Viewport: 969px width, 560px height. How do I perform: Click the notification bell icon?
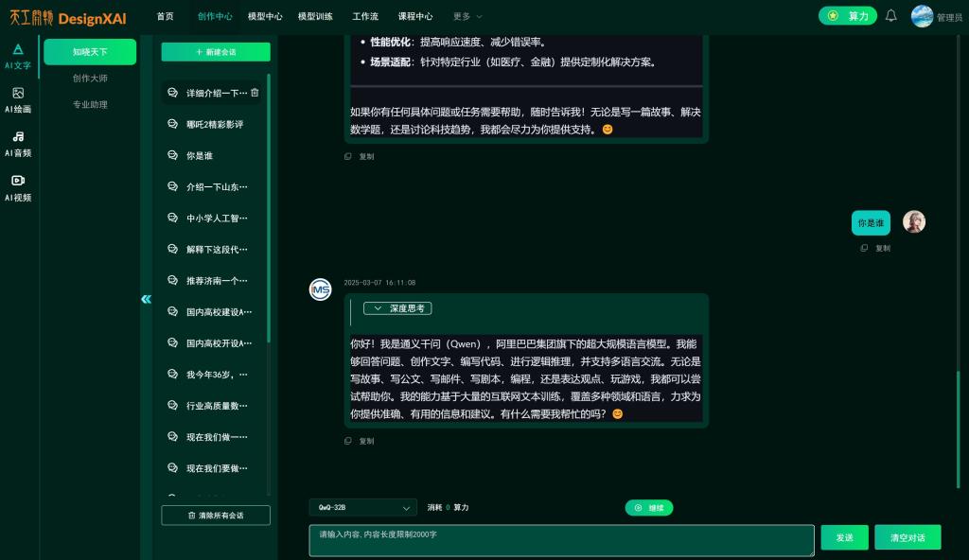(x=890, y=16)
